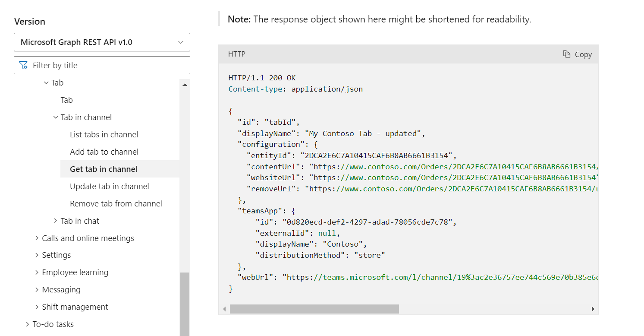The image size is (644, 336).
Task: Expand the Messaging section chevron
Action: coord(37,289)
